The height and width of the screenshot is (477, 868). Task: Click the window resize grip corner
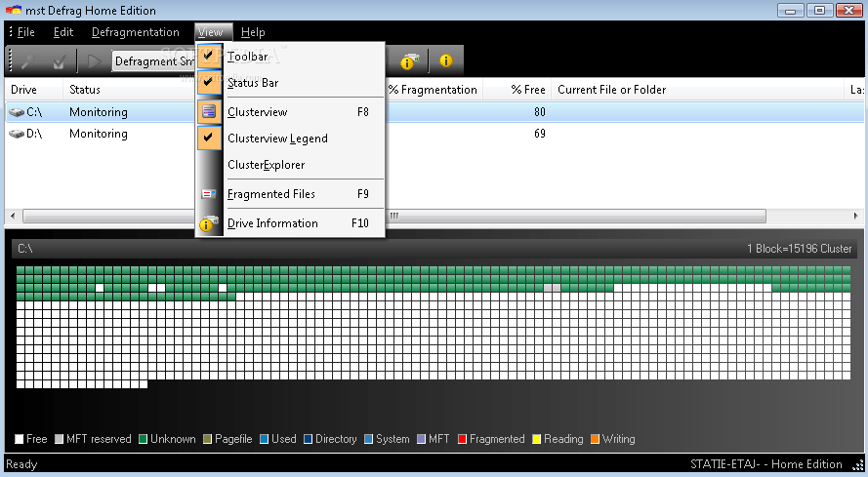pos(858,466)
